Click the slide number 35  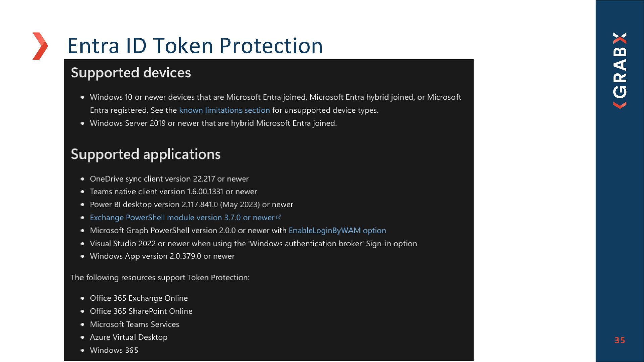click(x=620, y=340)
